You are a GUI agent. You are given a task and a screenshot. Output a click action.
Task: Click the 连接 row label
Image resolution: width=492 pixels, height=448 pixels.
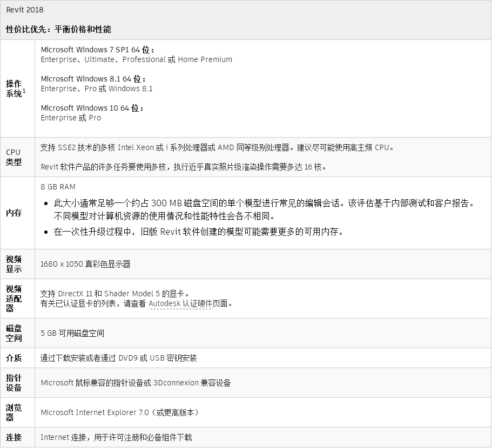[14, 437]
